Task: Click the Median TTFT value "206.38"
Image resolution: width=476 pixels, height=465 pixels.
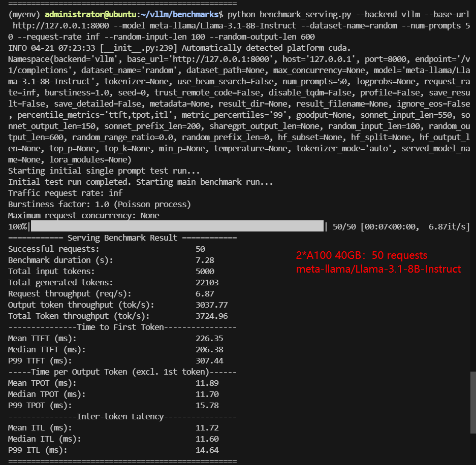Action: coord(209,350)
